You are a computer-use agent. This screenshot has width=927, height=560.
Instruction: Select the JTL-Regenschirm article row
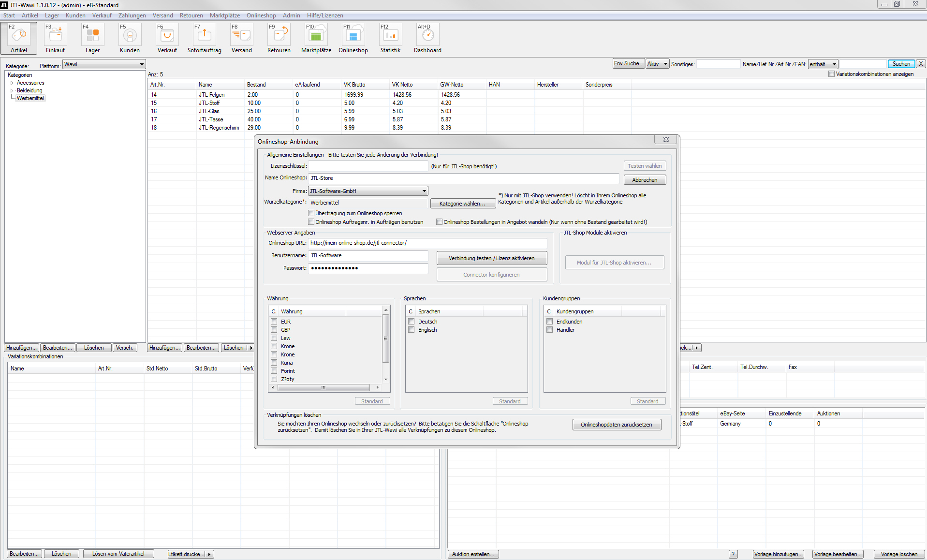pos(389,128)
